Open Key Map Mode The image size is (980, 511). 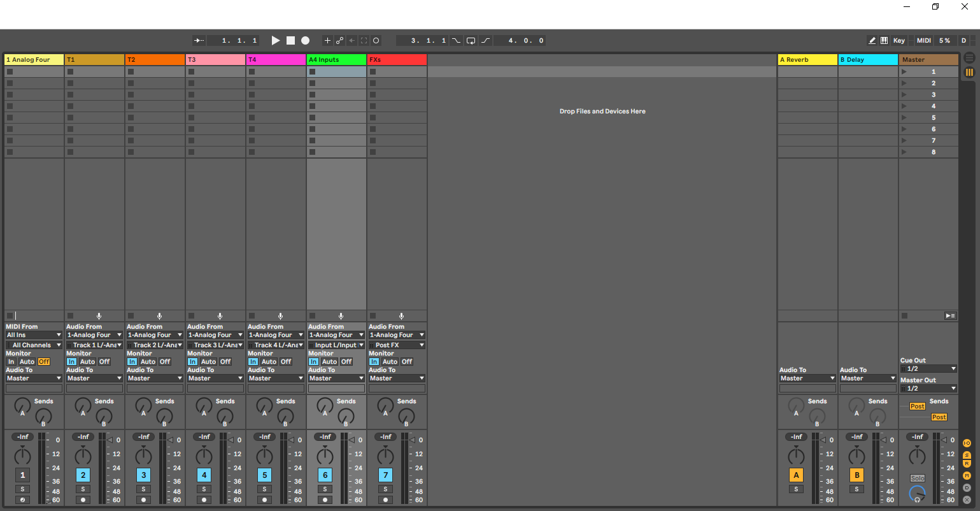click(898, 40)
